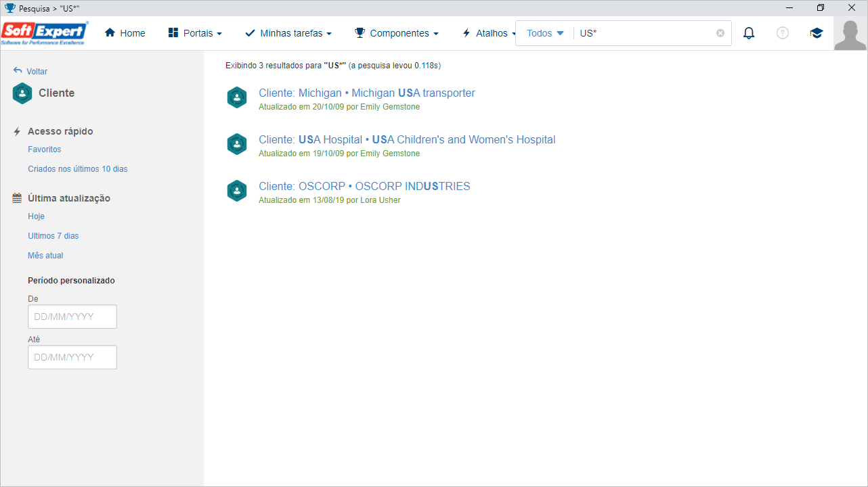
Task: Click the Última atualização section heading
Action: 69,199
